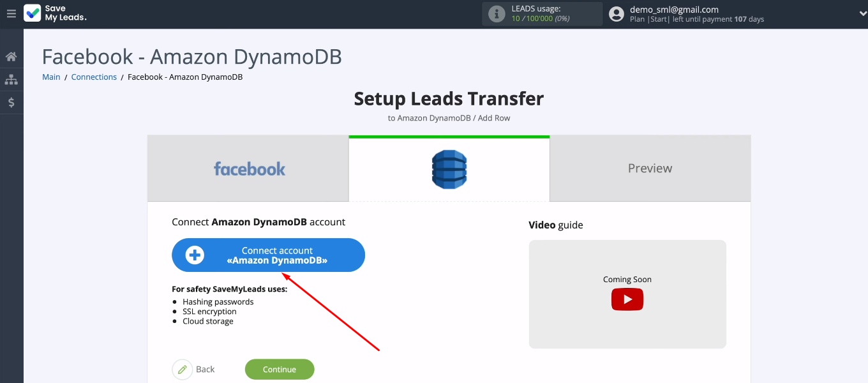The width and height of the screenshot is (868, 383).
Task: Click the Back text link
Action: (x=206, y=370)
